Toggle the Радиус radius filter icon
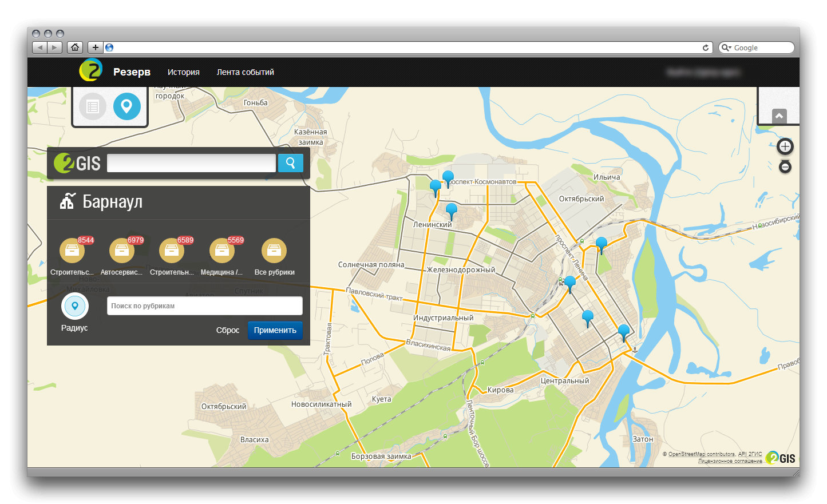The width and height of the screenshot is (827, 504). [x=75, y=306]
